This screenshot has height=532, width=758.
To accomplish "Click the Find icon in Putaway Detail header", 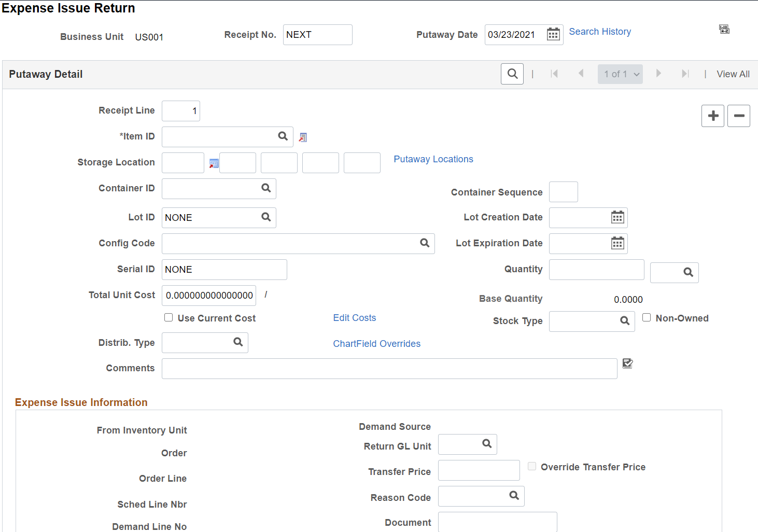I will [512, 74].
